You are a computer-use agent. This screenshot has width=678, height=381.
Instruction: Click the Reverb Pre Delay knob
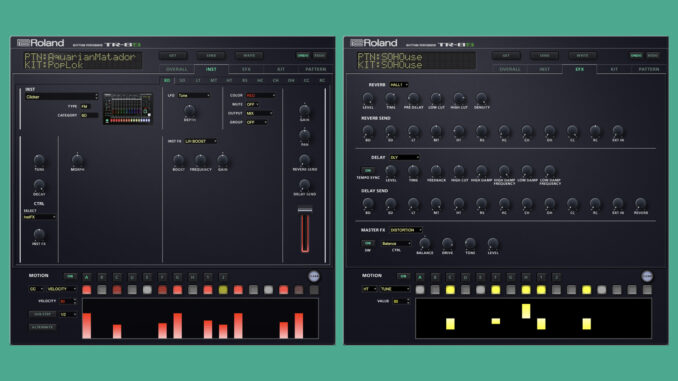tap(413, 99)
